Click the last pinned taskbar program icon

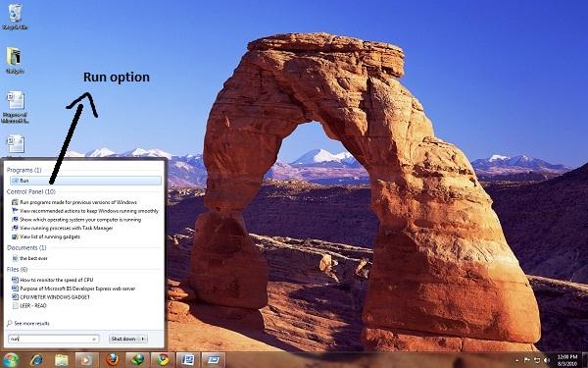click(x=214, y=360)
